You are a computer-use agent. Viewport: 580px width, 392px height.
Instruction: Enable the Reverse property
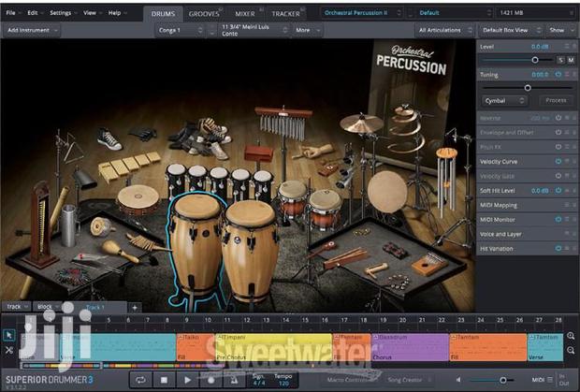coord(558,118)
